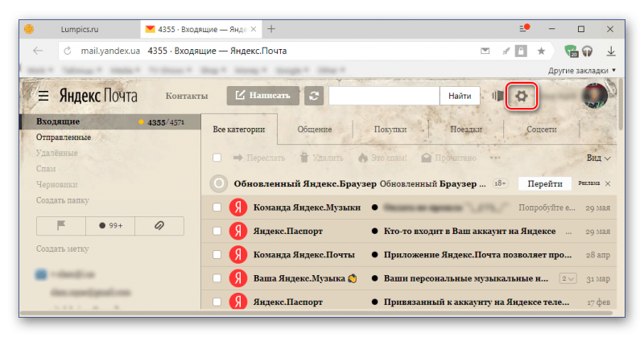The image size is (644, 337).
Task: Go back with the browser back arrow
Action: click(x=38, y=51)
